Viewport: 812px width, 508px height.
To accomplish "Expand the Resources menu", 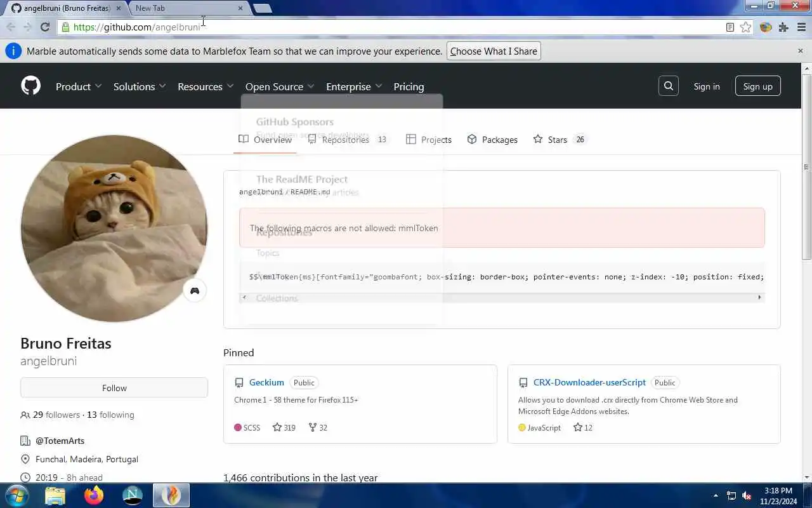I will point(206,86).
